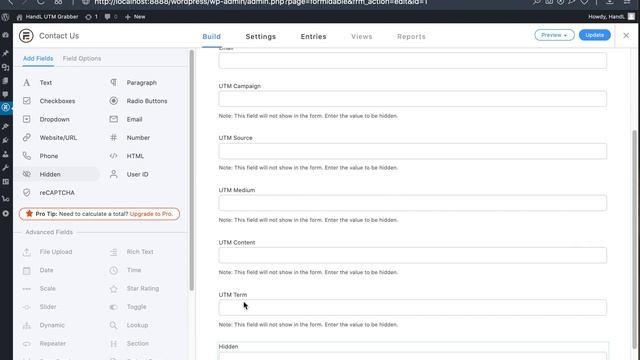Open the WordPress logo menu
Viewport: 640px width, 360px height.
(x=5, y=17)
